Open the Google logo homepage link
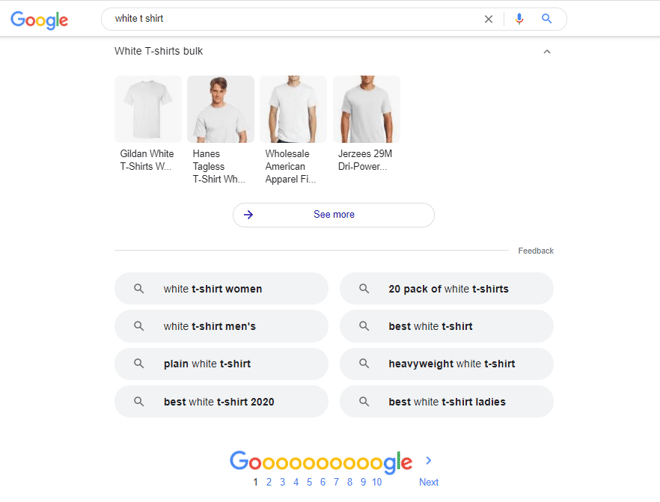The image size is (660, 502). point(39,20)
